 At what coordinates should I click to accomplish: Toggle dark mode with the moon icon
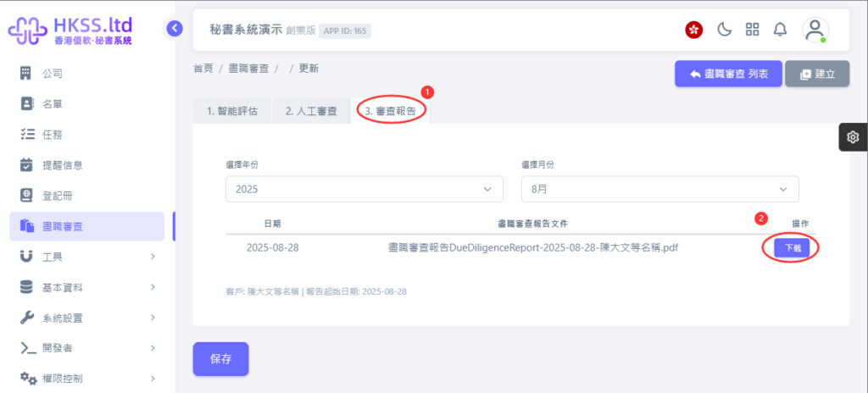pos(724,30)
